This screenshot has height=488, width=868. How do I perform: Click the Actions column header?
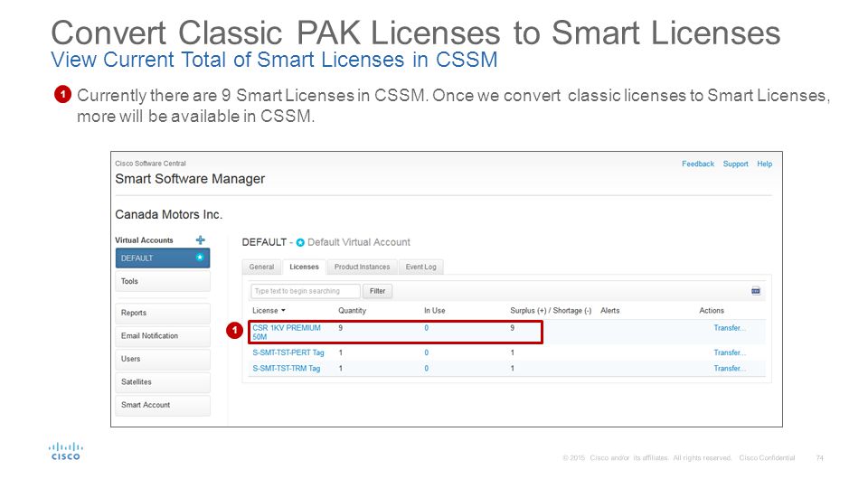click(x=712, y=310)
